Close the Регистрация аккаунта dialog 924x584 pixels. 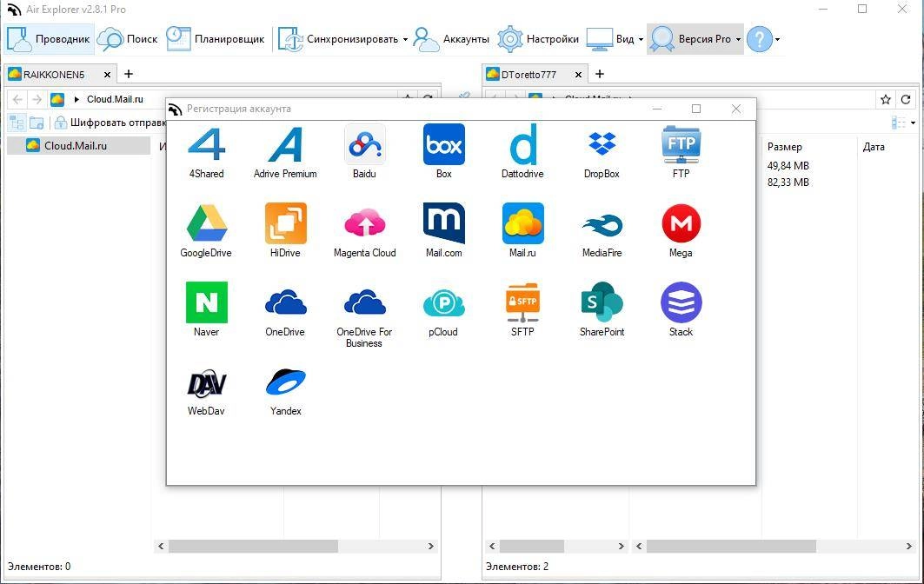click(736, 109)
